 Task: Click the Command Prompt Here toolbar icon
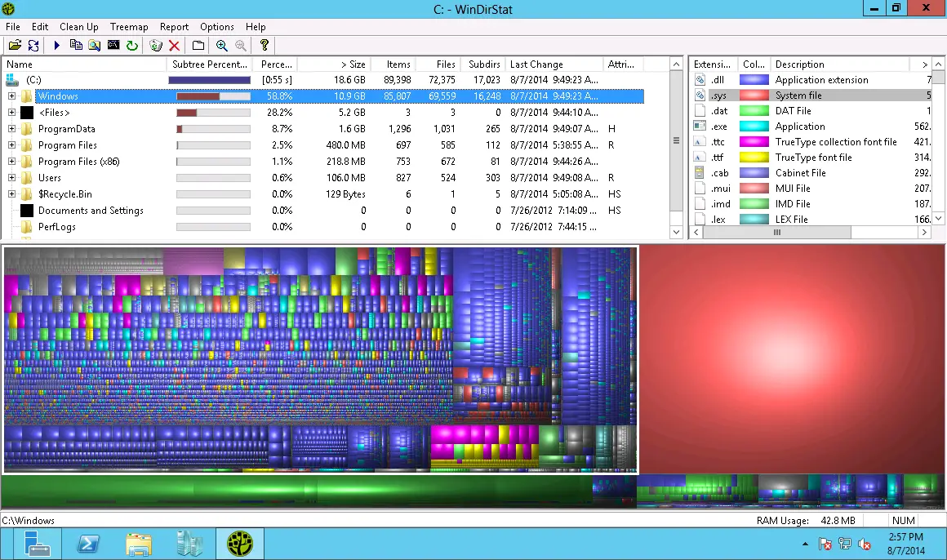pos(113,46)
